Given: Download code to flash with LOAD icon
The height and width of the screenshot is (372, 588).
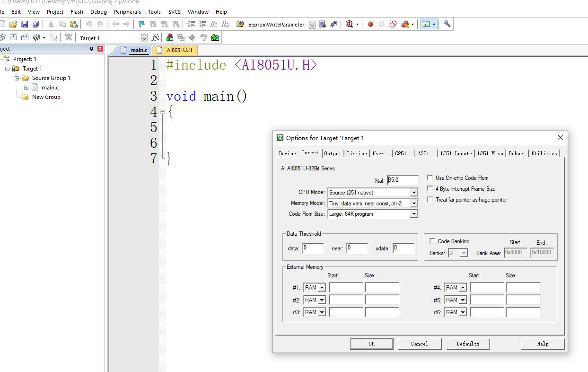Looking at the screenshot, I should [69, 37].
